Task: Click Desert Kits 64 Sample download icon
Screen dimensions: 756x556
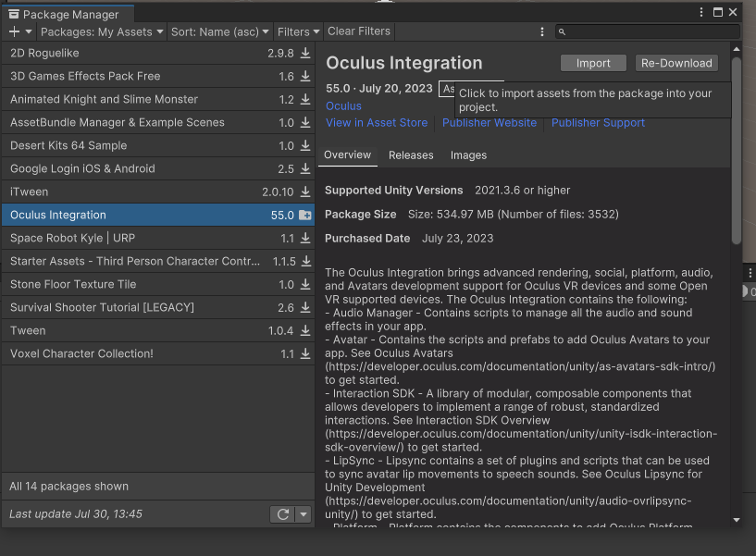Action: click(305, 145)
